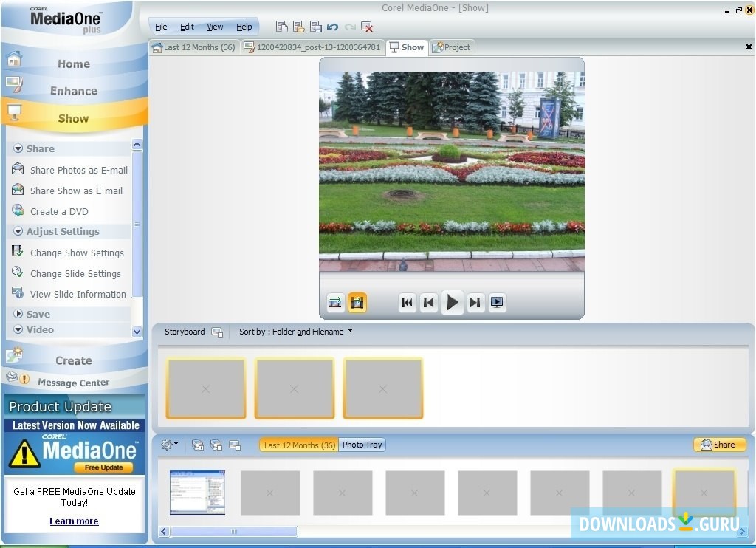Switch to Last 12 Months tray view
Viewport: 756px width, 548px height.
click(x=299, y=445)
